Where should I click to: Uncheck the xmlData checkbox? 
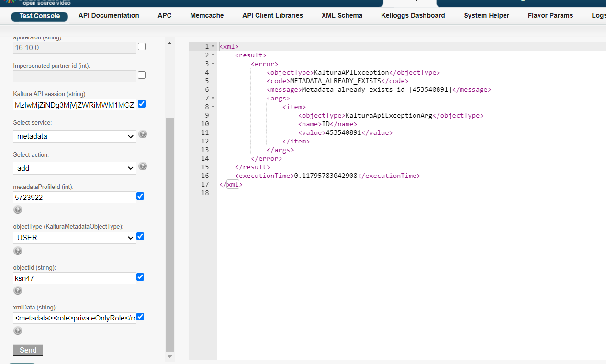[140, 317]
